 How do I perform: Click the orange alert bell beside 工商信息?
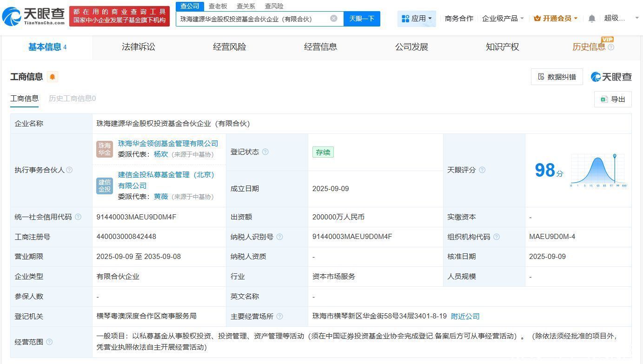pos(53,77)
